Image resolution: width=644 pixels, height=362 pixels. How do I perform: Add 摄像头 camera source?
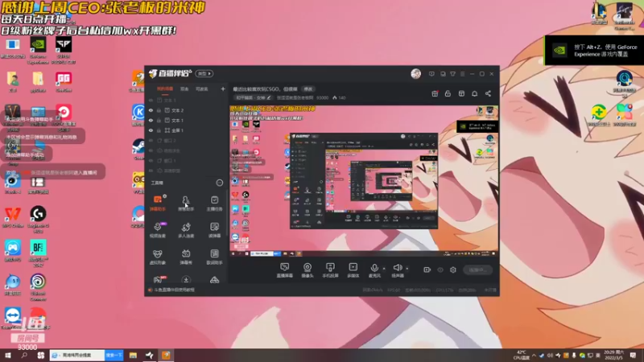tap(308, 270)
